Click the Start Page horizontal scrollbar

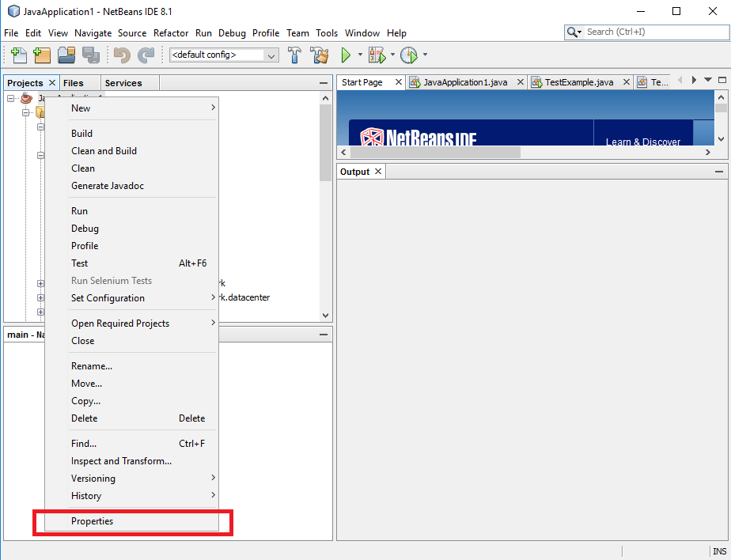click(x=435, y=152)
